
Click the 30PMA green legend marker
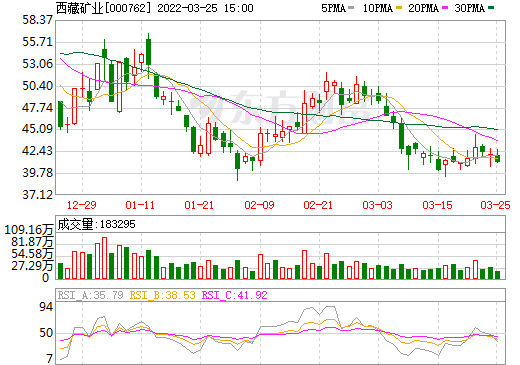pos(491,8)
